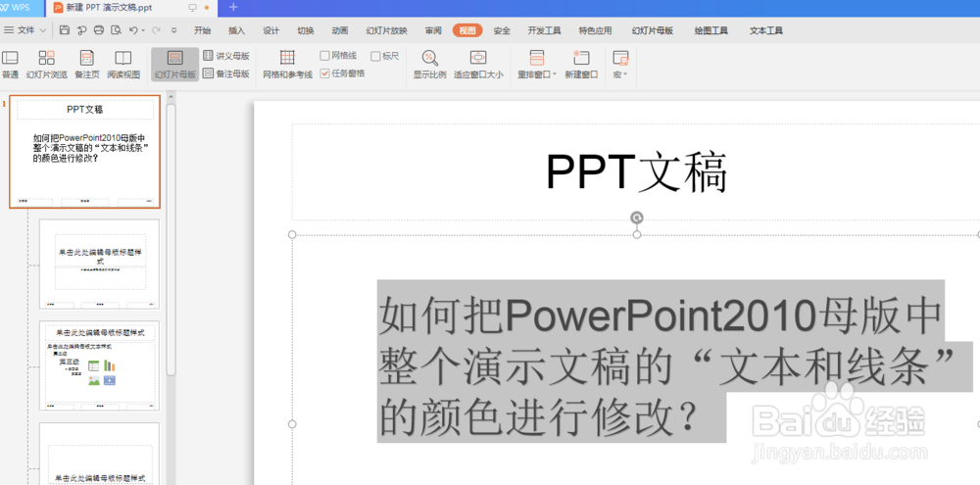Screen dimensions: 980x485
Task: Open the 文本工具 ribbon tab
Action: coord(766,30)
